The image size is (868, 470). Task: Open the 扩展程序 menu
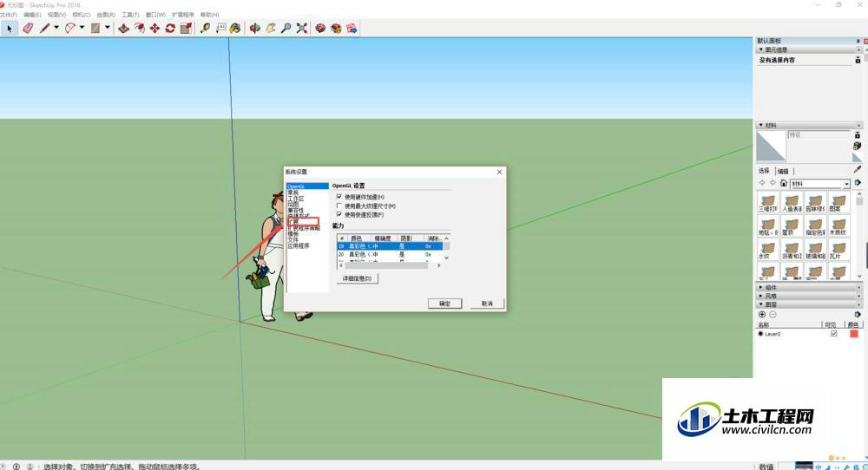[x=182, y=15]
